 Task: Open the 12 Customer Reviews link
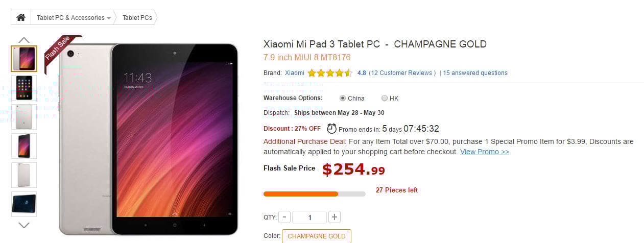[402, 73]
